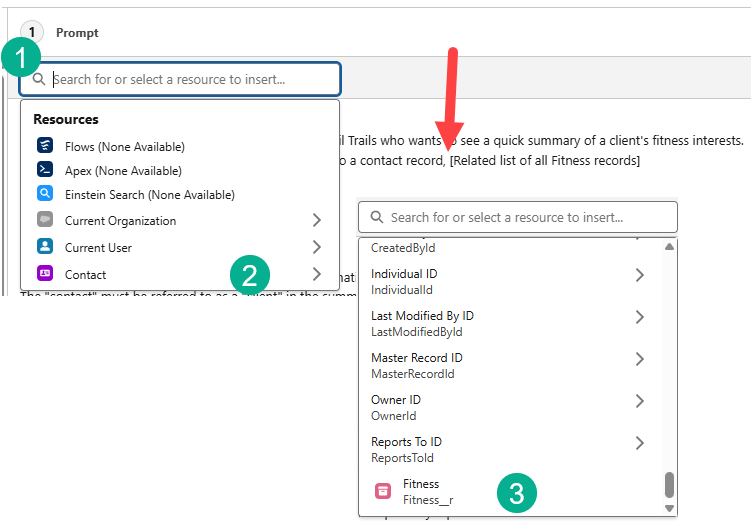Expand the Current User chevron

317,247
